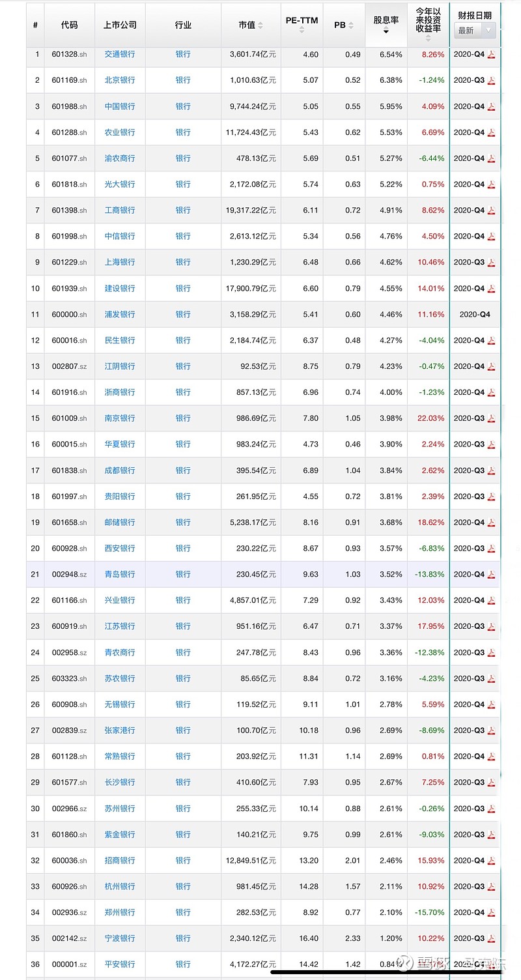This screenshot has height=980, width=521.
Task: Select return rate -15.70%
Action: pos(430,913)
